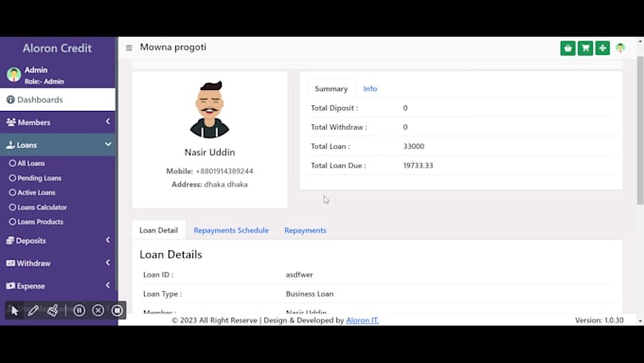Open Active Loans in the sidebar
Screen dimensions: 644x363
32,192
